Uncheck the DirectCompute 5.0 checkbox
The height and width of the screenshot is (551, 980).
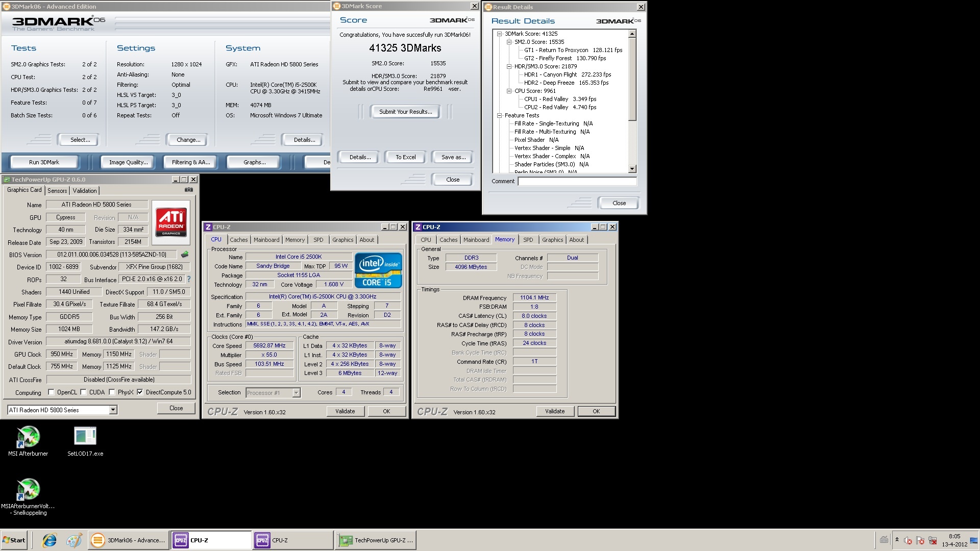coord(140,392)
